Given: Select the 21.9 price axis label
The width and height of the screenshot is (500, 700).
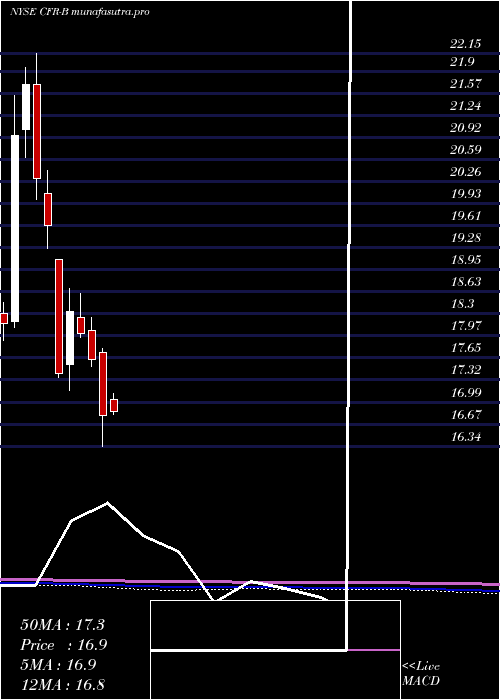Looking at the screenshot, I should click(462, 62).
